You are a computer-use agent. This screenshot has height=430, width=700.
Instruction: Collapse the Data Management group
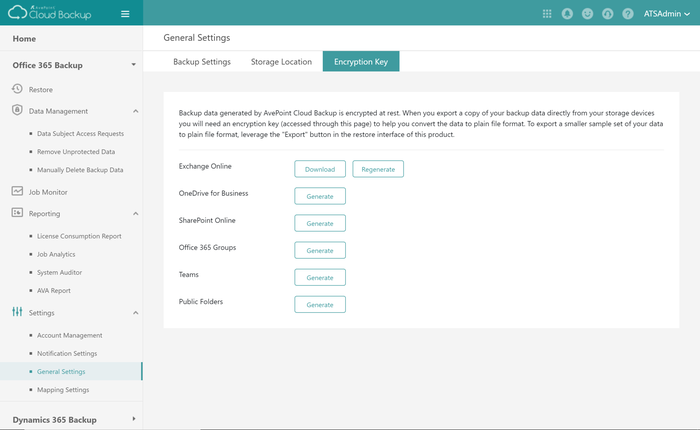pos(136,111)
